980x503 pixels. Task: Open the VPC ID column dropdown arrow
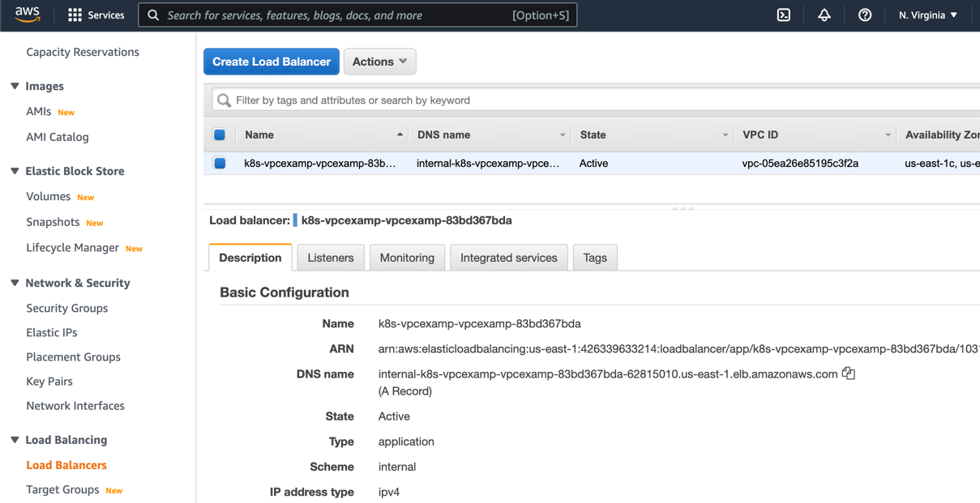pos(888,135)
